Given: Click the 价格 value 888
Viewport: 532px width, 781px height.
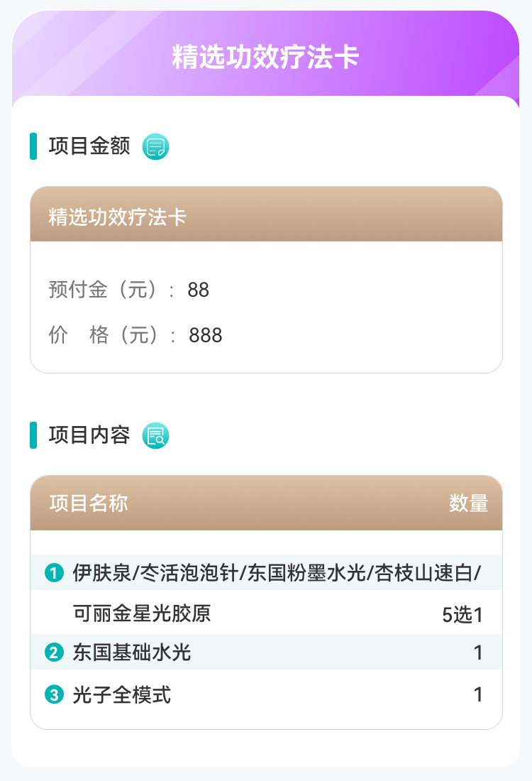Looking at the screenshot, I should point(206,335).
